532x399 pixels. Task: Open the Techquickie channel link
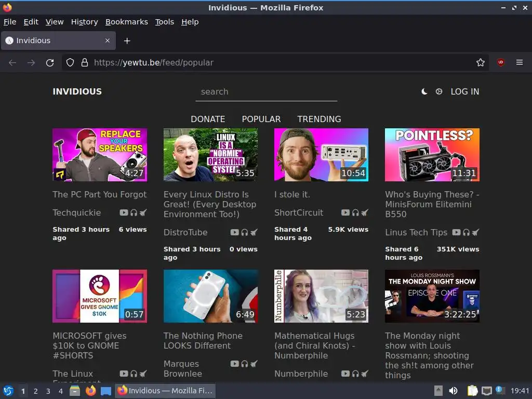77,212
